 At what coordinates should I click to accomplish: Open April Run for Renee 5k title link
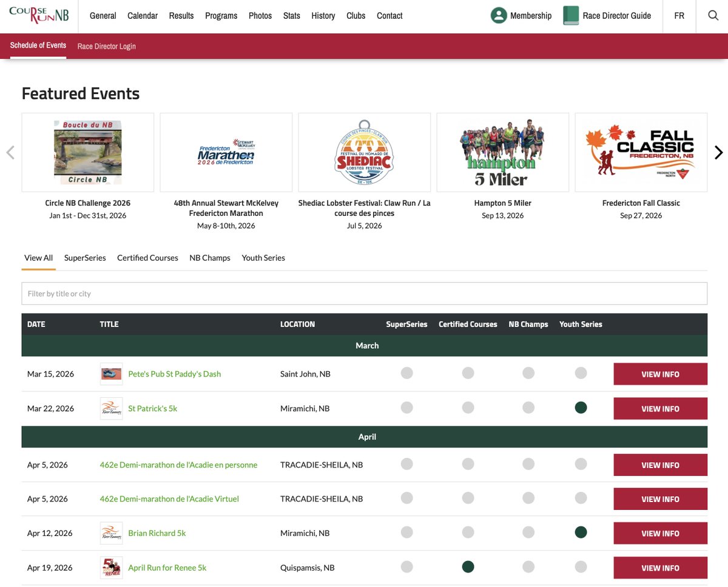pyautogui.click(x=167, y=568)
